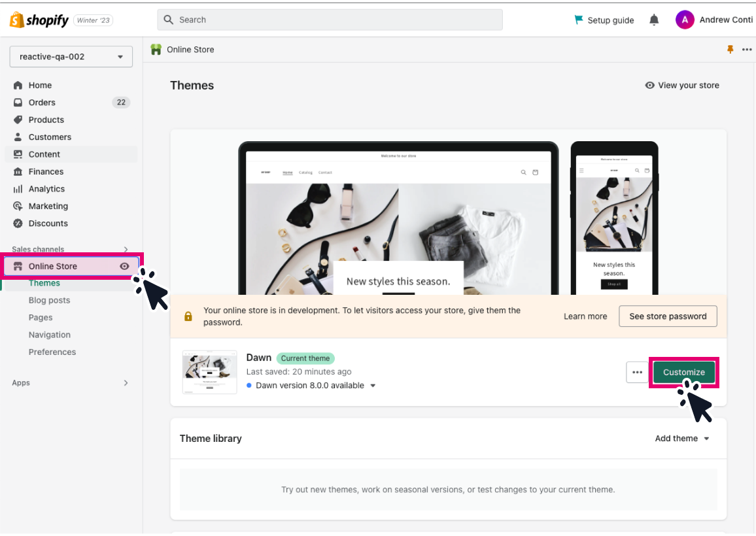The width and height of the screenshot is (756, 536).
Task: Click the pin icon for Online Store
Action: [730, 49]
